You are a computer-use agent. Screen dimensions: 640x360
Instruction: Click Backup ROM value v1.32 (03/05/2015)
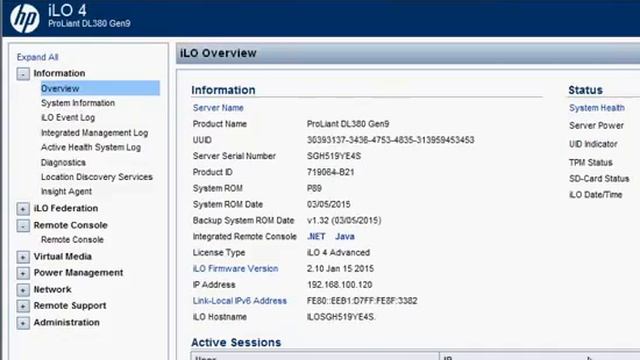click(x=344, y=220)
